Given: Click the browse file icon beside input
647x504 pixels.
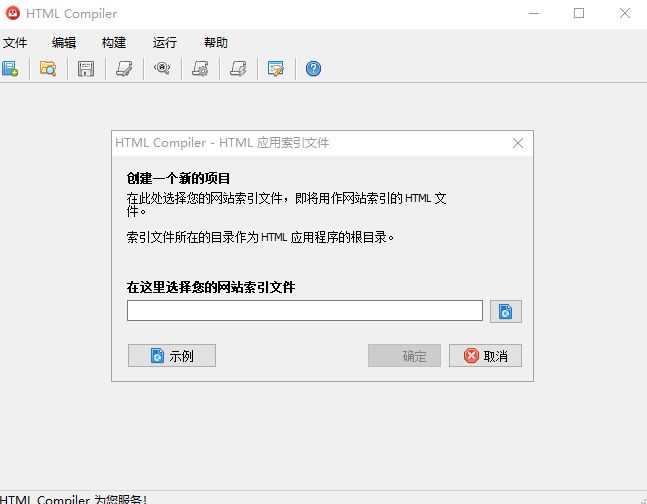Looking at the screenshot, I should point(505,311).
